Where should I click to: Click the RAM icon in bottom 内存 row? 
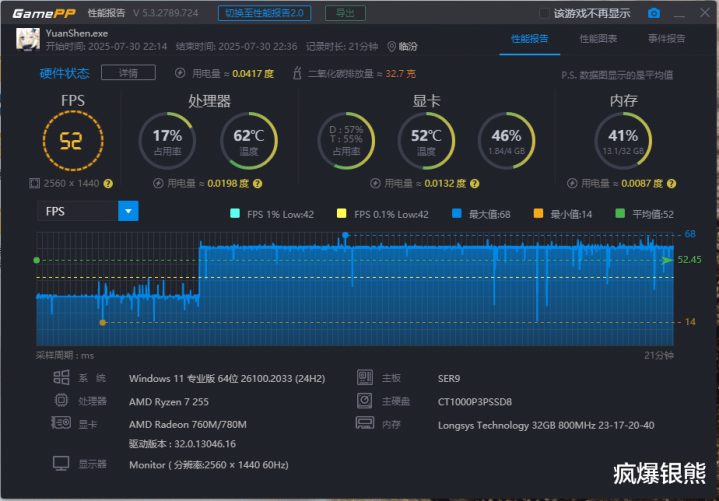tap(365, 423)
